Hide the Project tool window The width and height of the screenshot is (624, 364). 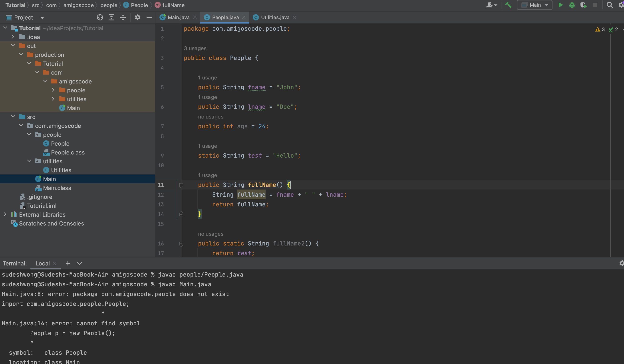tap(149, 17)
